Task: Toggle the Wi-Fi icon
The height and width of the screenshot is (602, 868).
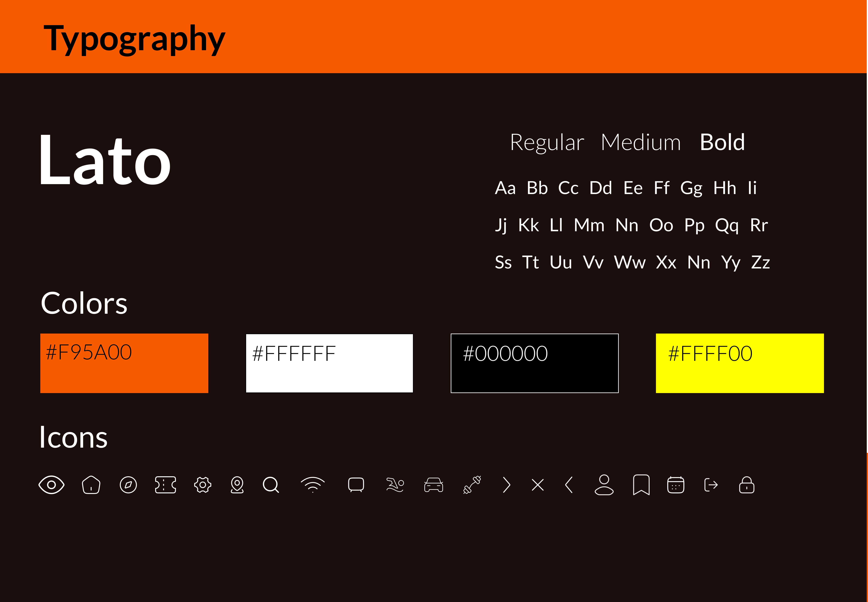Action: pos(313,485)
